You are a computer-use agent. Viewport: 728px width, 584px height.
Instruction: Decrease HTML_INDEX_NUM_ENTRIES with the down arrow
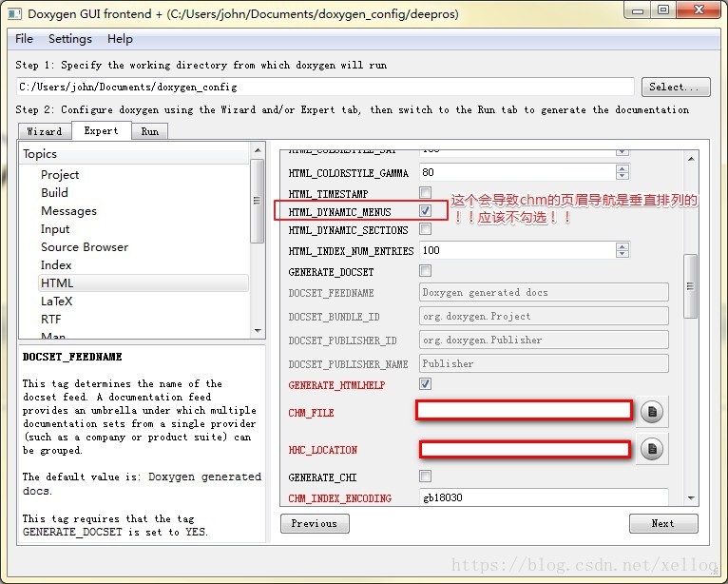623,254
